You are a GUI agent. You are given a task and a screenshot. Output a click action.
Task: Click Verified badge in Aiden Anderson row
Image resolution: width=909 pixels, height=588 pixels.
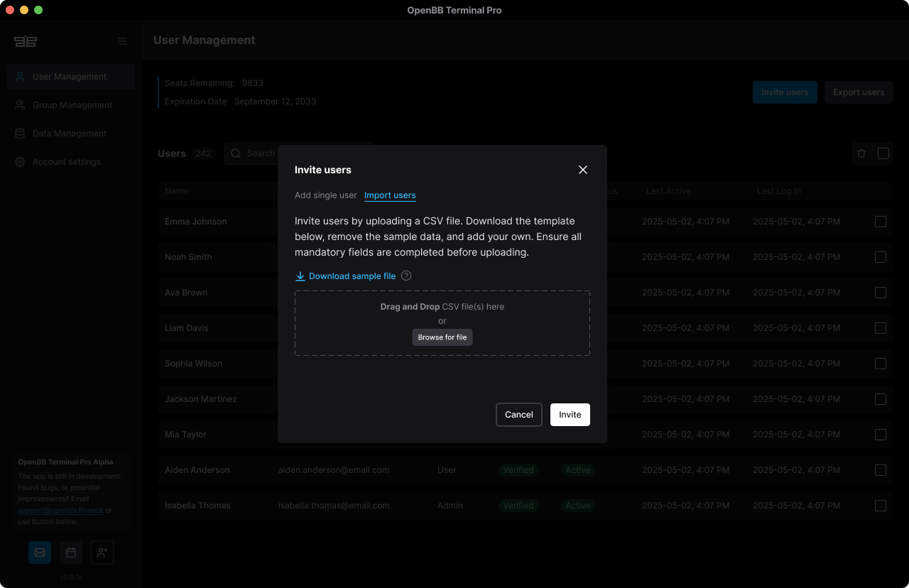pyautogui.click(x=518, y=470)
